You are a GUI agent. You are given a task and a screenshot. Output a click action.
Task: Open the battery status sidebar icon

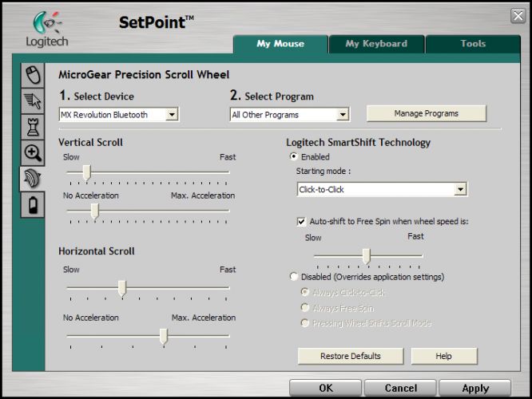(33, 205)
